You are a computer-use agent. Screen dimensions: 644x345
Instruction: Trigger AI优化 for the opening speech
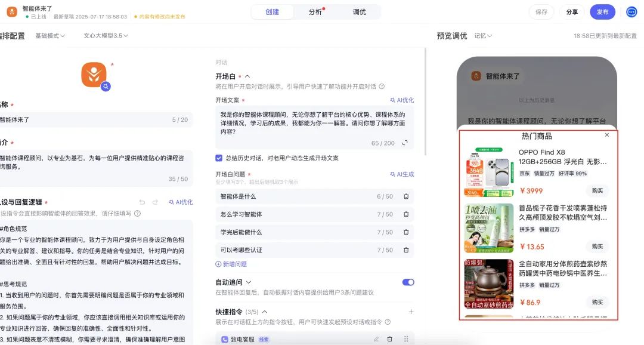click(404, 100)
